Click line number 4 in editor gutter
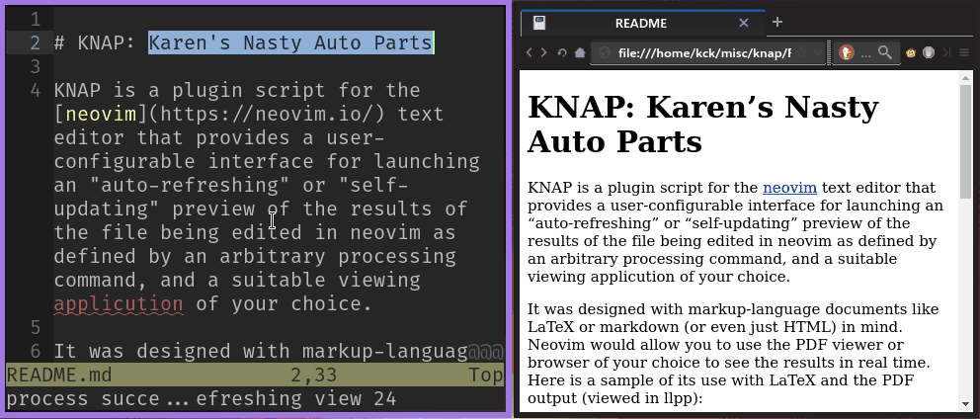Viewport: 980px width, 419px height. (x=35, y=91)
